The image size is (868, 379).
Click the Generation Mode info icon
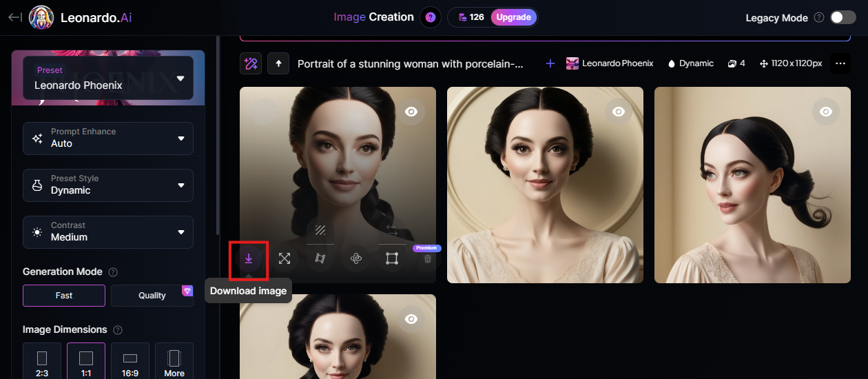[113, 272]
